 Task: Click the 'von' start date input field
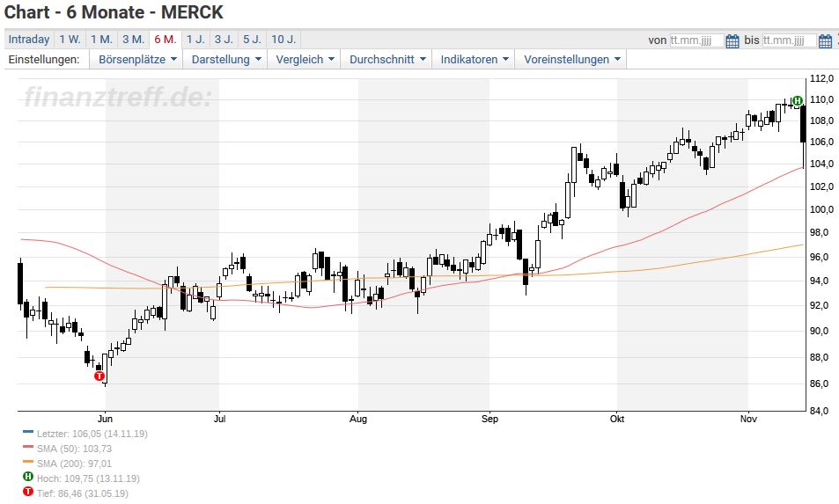click(x=696, y=40)
